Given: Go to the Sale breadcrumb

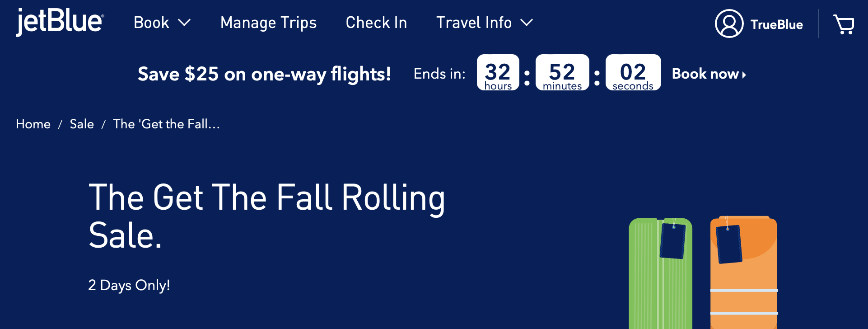Looking at the screenshot, I should click(x=82, y=124).
